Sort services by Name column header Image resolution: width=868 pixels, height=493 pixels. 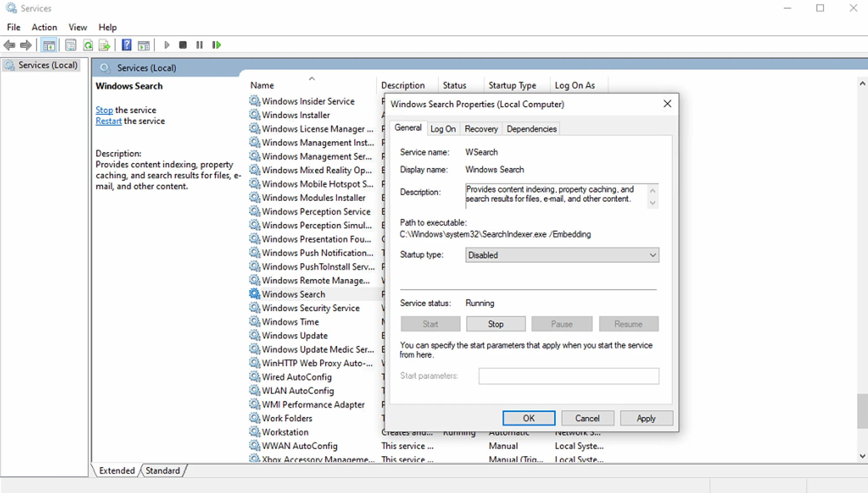[262, 85]
